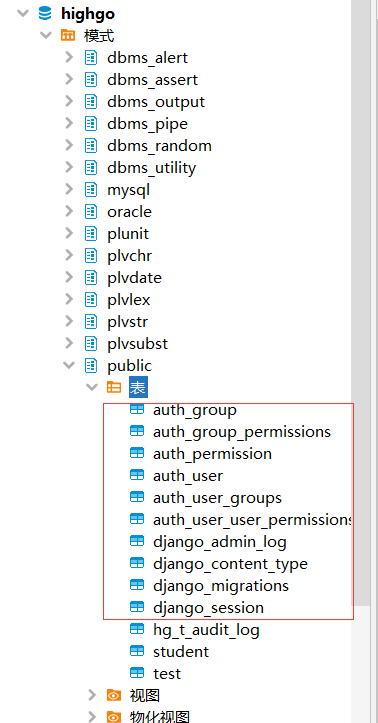Screen dimensions: 378x723
Task: Collapse the highgo database node
Action: pos(23,13)
